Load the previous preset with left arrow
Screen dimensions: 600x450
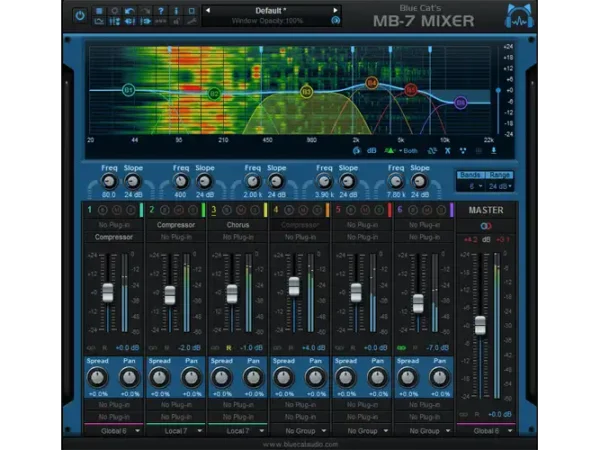pos(208,10)
